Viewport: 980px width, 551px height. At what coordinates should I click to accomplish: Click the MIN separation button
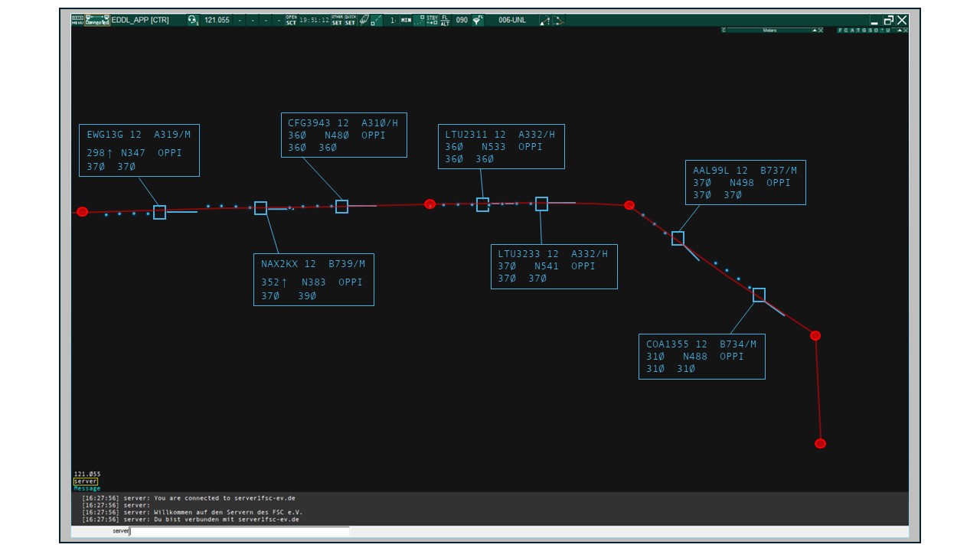[406, 20]
